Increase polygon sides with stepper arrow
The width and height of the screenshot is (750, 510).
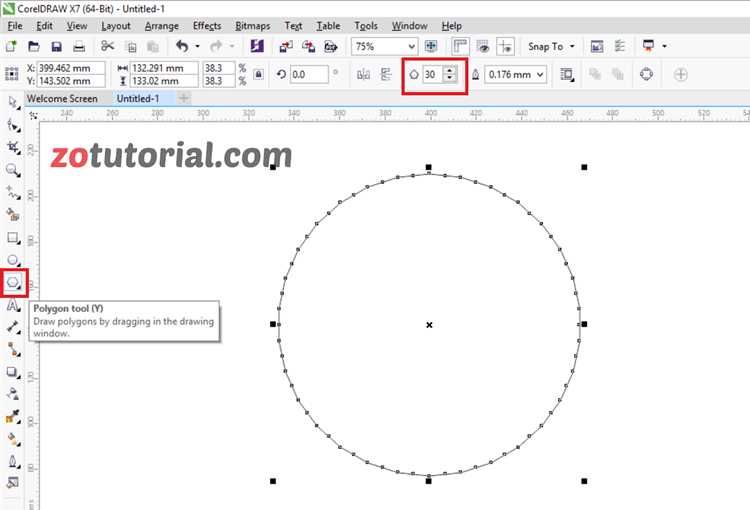(x=450, y=70)
